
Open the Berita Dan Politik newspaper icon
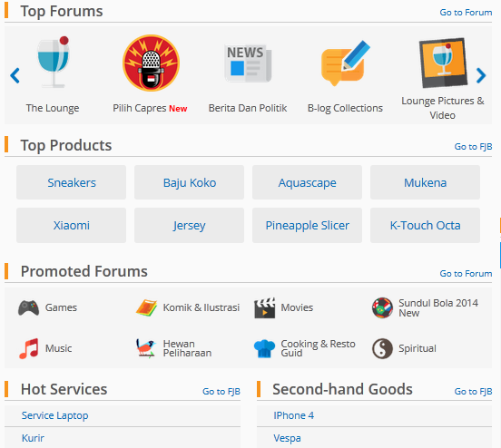click(248, 63)
